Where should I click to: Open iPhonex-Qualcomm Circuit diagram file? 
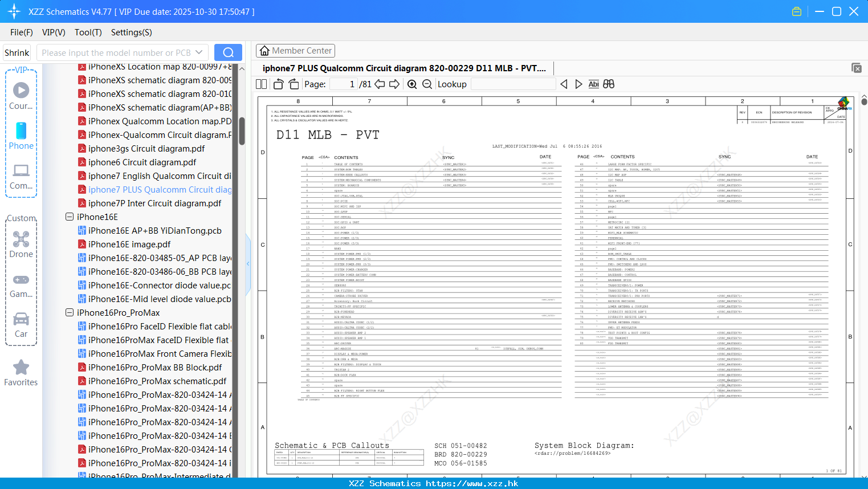(x=154, y=135)
